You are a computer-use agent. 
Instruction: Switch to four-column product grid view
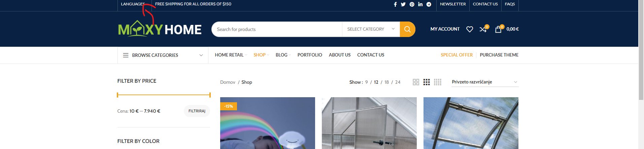click(438, 82)
